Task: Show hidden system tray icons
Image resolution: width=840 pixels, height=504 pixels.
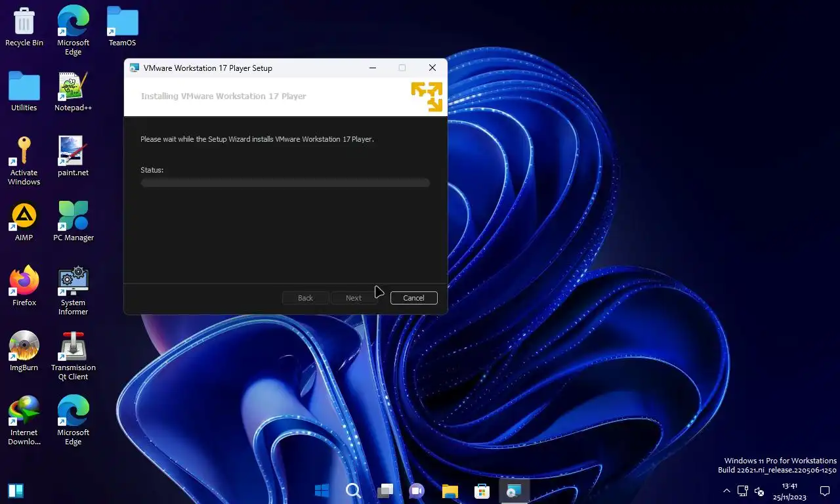Action: [726, 491]
